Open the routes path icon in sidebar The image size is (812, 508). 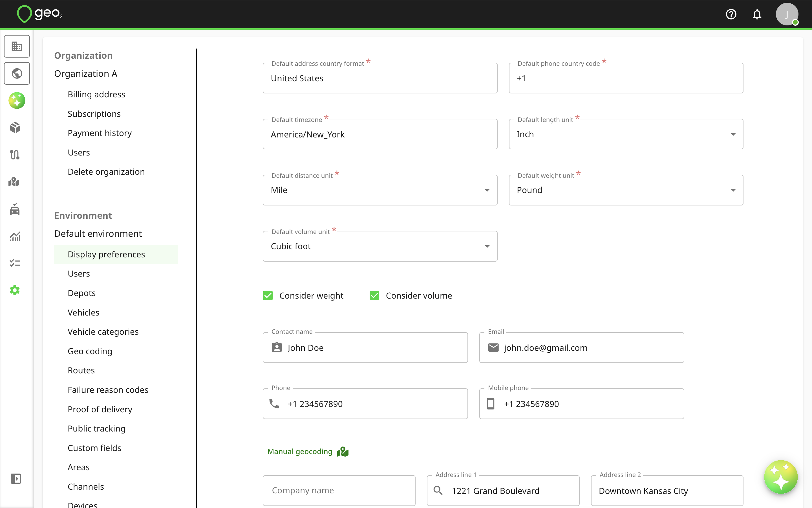pyautogui.click(x=15, y=155)
